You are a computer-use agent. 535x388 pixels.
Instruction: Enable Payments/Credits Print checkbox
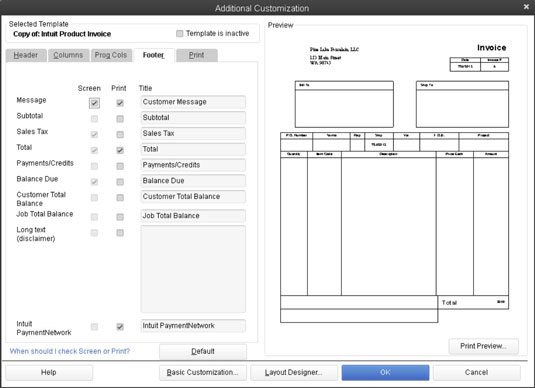click(x=120, y=166)
